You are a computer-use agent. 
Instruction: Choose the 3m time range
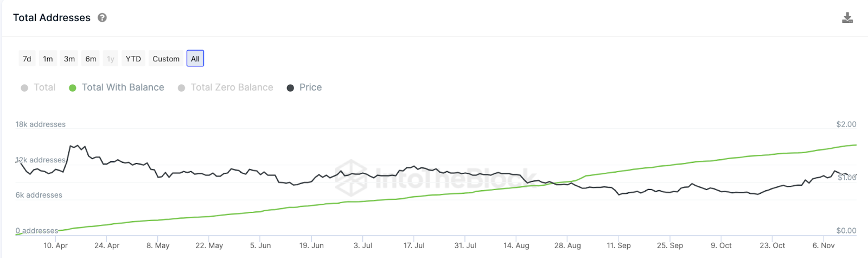69,59
